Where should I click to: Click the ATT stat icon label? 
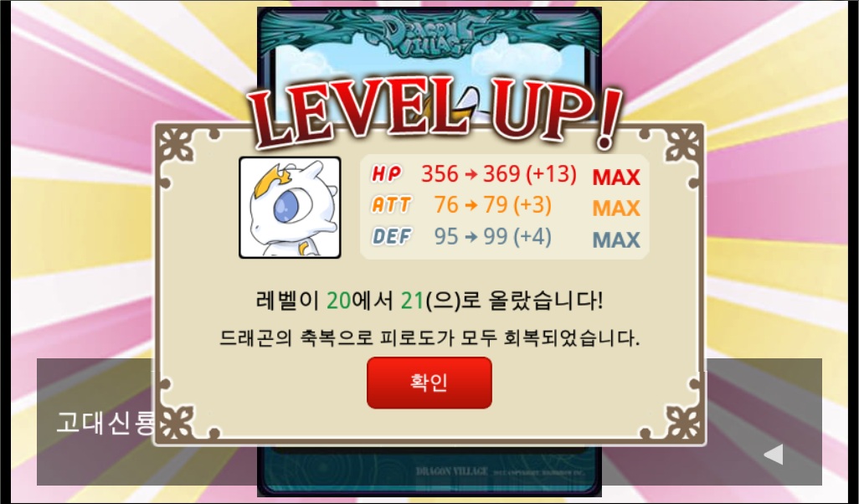(391, 205)
